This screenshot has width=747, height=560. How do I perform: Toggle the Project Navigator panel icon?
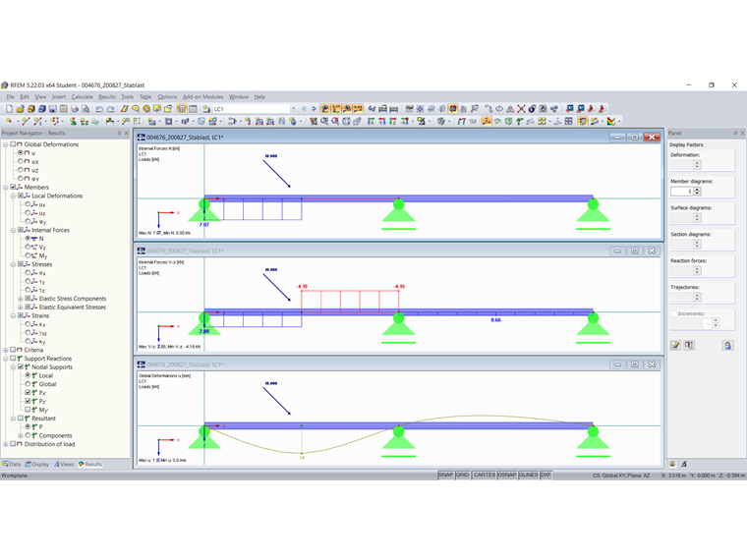(182, 109)
